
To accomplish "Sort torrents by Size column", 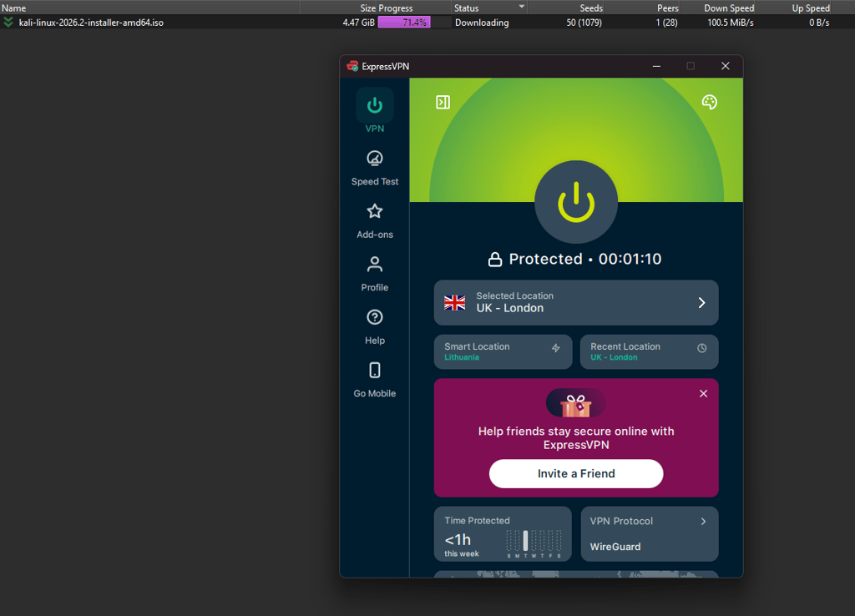I will [338, 8].
